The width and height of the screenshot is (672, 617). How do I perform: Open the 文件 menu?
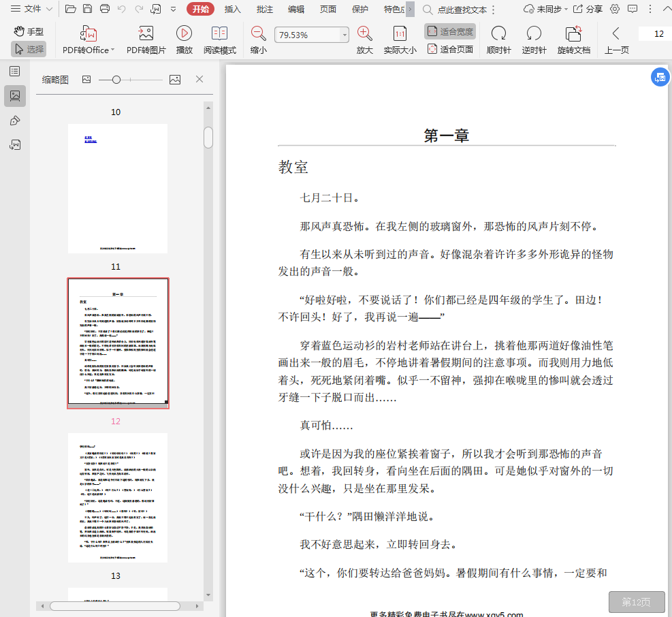point(31,9)
